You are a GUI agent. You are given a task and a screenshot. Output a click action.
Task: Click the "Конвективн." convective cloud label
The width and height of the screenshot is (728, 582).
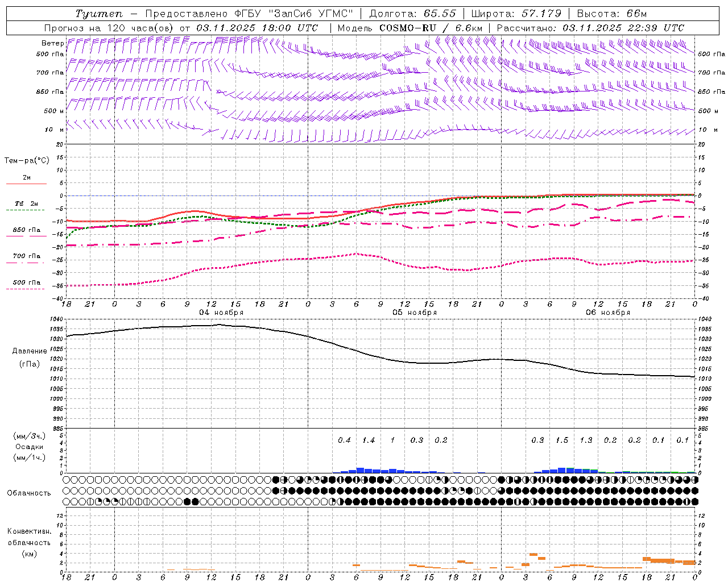29,531
